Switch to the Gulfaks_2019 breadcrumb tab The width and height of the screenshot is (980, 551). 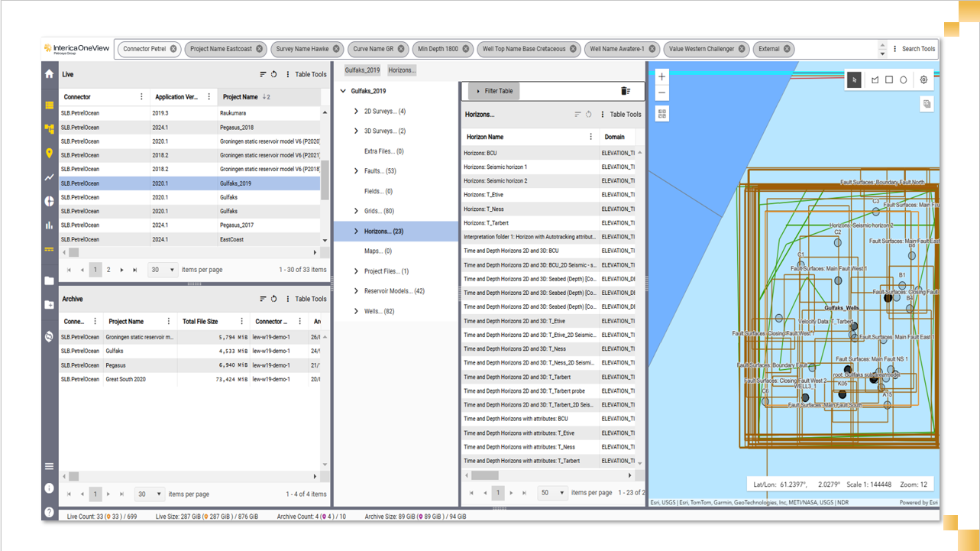pos(362,70)
